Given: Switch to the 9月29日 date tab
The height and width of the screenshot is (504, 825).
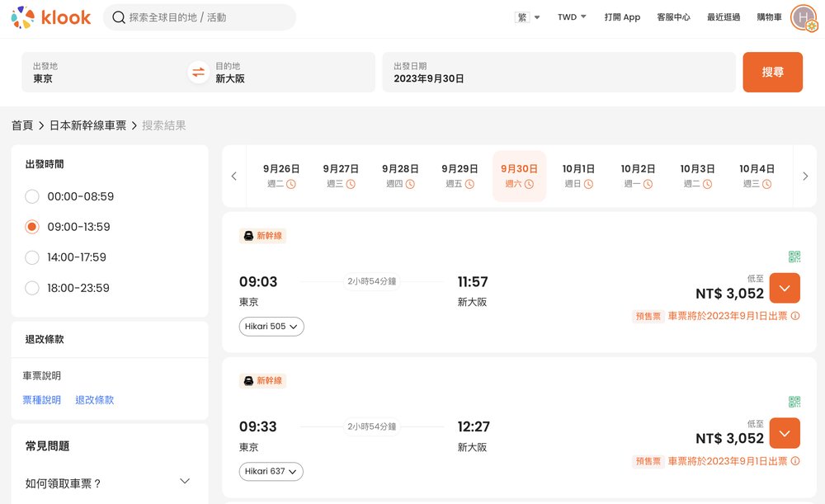Looking at the screenshot, I should [x=460, y=176].
